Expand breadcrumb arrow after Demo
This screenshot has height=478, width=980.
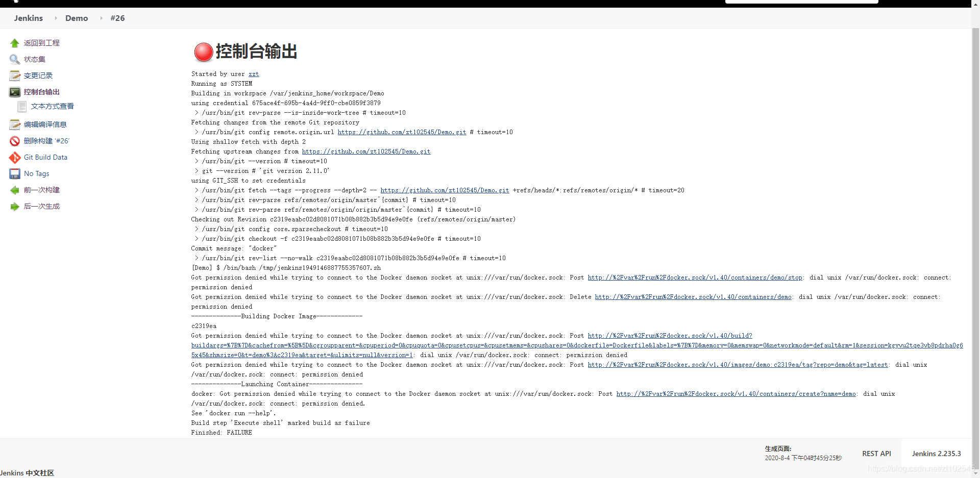point(101,18)
